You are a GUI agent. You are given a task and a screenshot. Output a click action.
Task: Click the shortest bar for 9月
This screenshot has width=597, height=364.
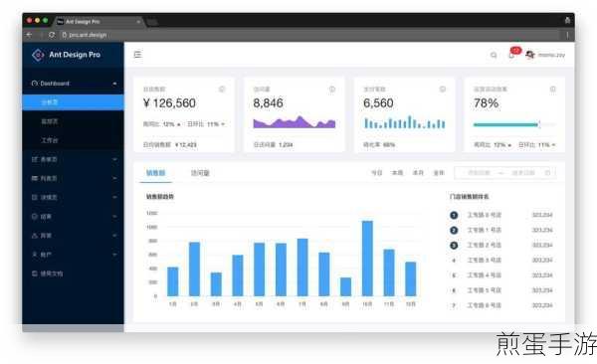(x=345, y=286)
